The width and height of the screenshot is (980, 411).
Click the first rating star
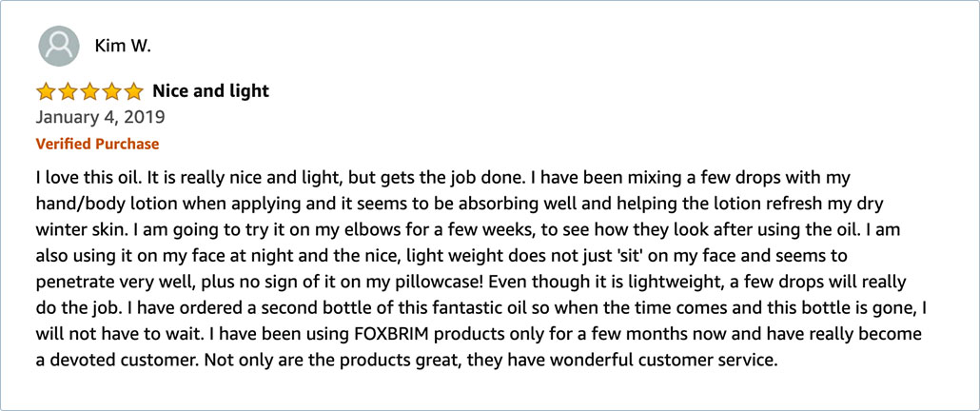(x=46, y=92)
